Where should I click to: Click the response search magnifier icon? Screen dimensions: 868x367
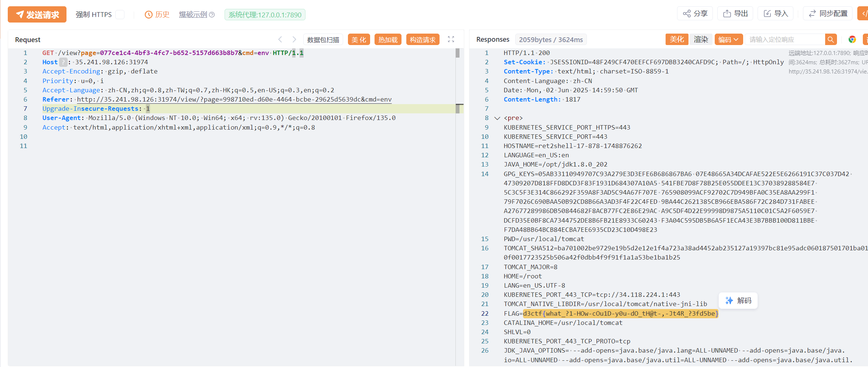coord(831,40)
